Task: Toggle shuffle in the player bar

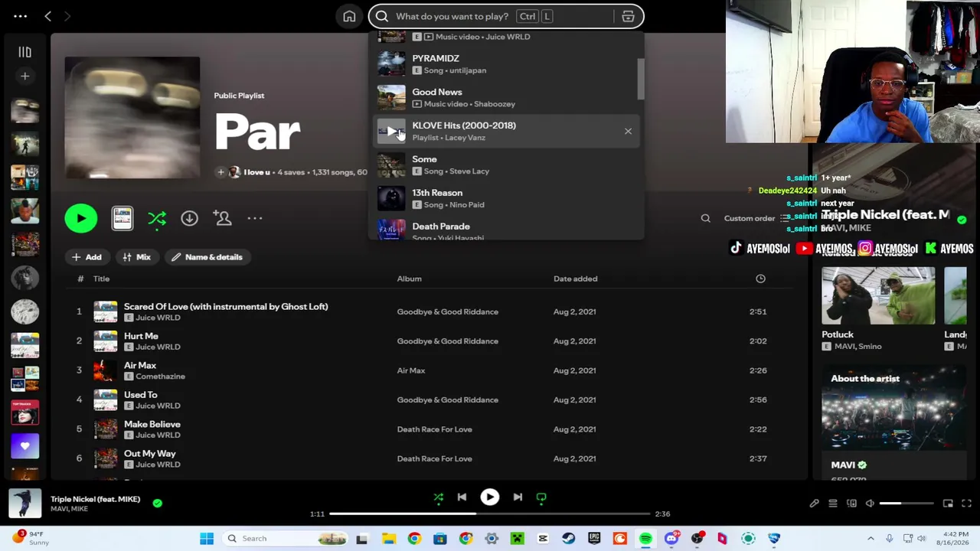Action: [x=439, y=497]
